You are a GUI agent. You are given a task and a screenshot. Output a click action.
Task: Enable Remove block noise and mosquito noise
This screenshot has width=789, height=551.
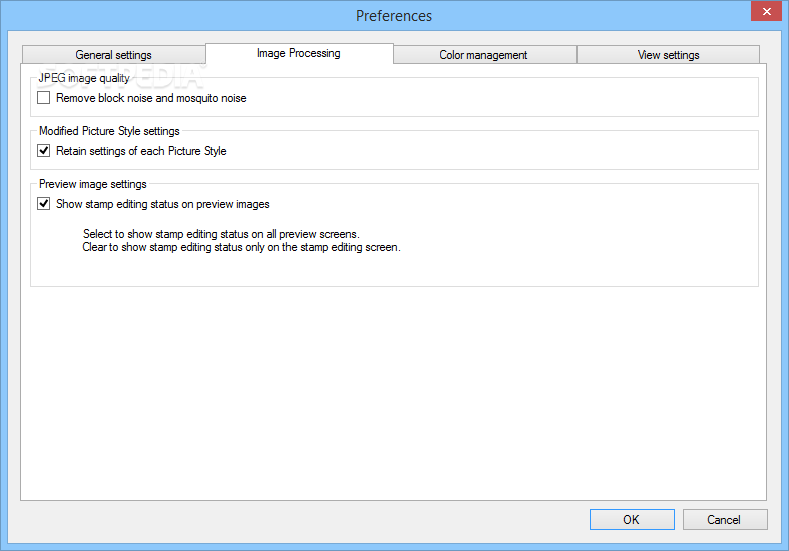click(44, 98)
